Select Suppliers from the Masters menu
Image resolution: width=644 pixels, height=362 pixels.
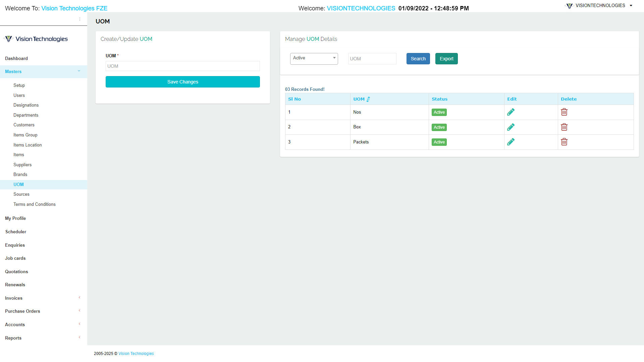point(22,165)
